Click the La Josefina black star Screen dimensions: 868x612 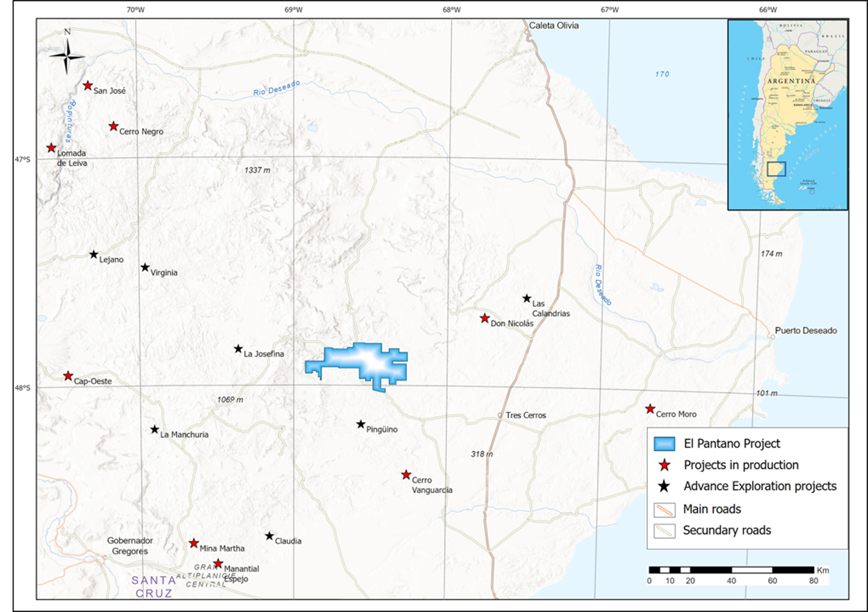238,349
